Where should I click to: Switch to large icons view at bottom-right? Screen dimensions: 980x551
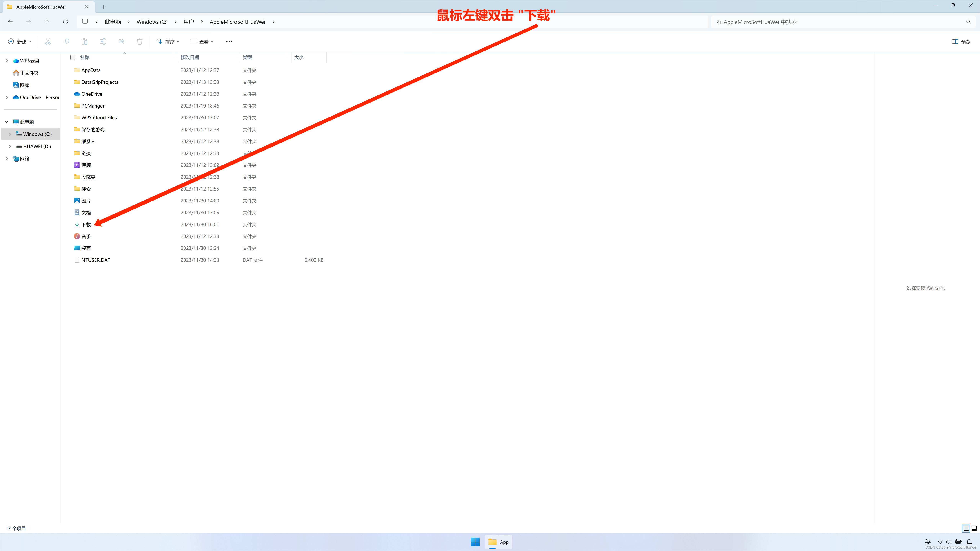[974, 528]
